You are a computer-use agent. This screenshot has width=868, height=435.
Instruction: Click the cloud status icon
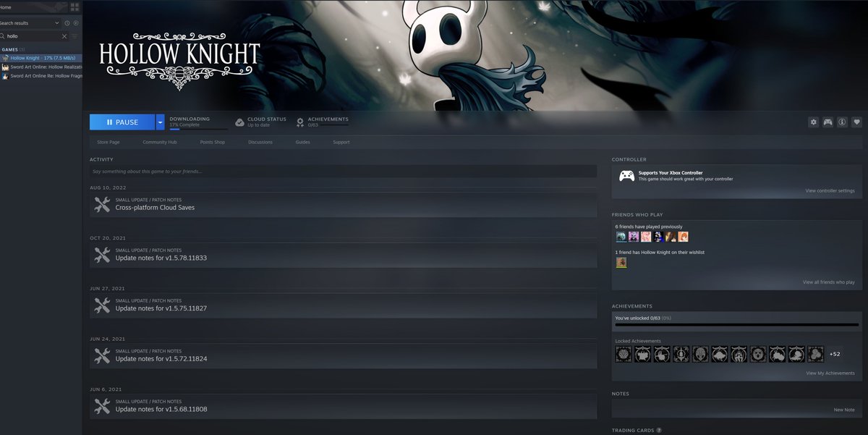(x=240, y=122)
